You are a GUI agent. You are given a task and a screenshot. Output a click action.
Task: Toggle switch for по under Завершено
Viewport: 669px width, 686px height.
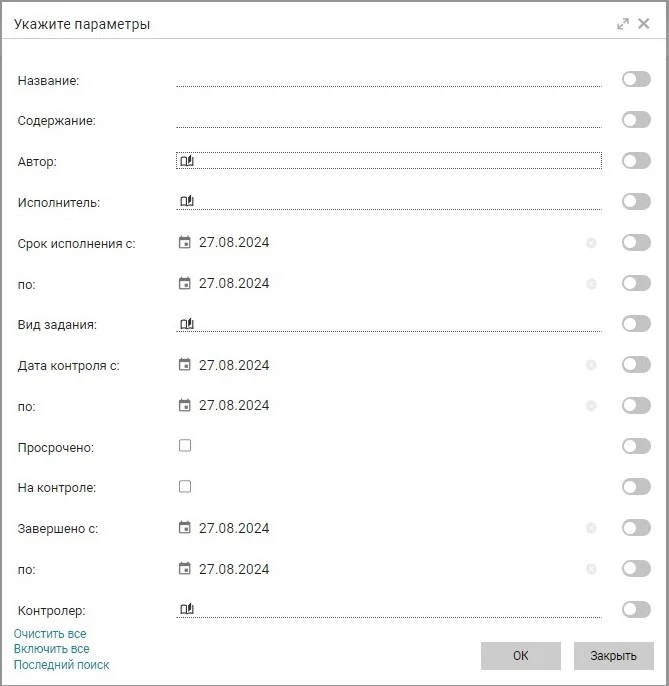(x=636, y=568)
